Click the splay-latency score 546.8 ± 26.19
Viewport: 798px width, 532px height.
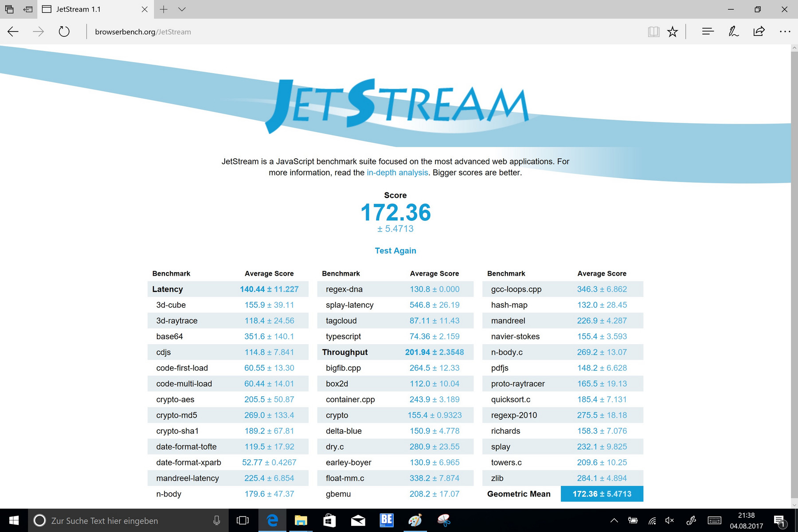tap(434, 305)
